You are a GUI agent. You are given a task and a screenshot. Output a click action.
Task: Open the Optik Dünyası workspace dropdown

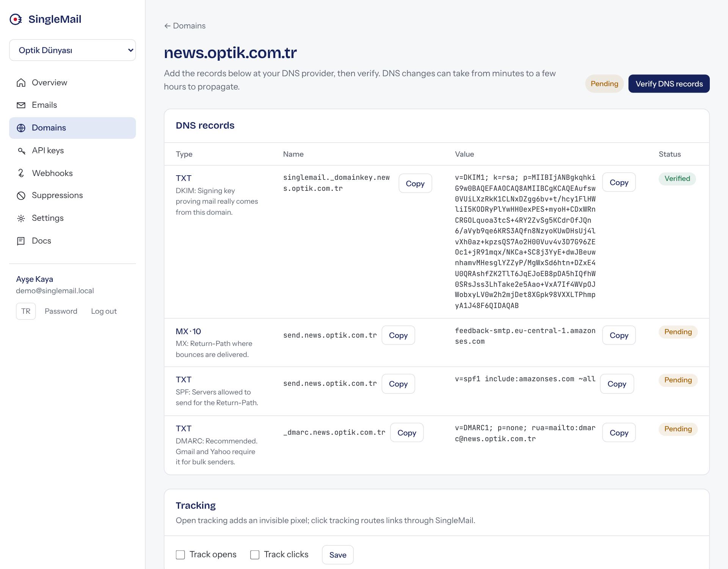[72, 50]
